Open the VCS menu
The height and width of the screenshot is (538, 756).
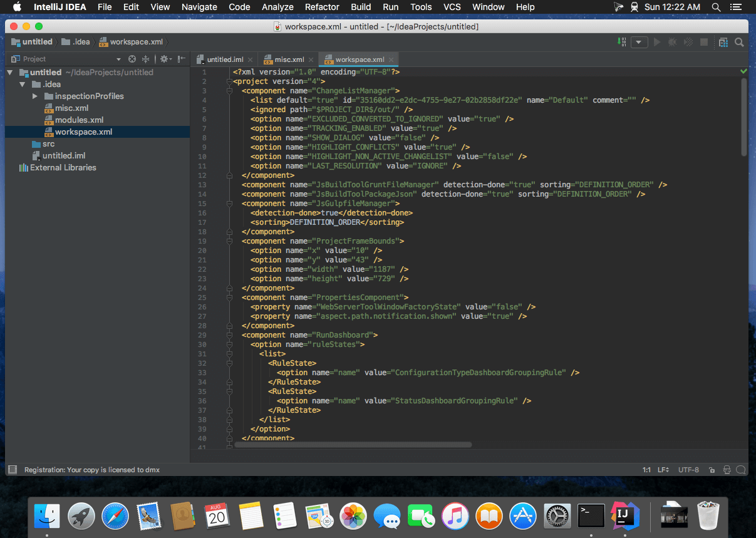452,7
